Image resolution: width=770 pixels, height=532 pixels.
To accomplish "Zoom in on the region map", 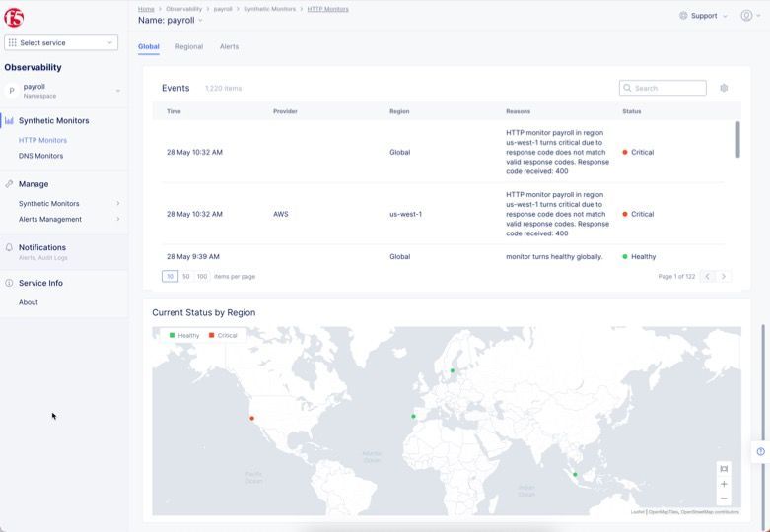I will pos(724,484).
